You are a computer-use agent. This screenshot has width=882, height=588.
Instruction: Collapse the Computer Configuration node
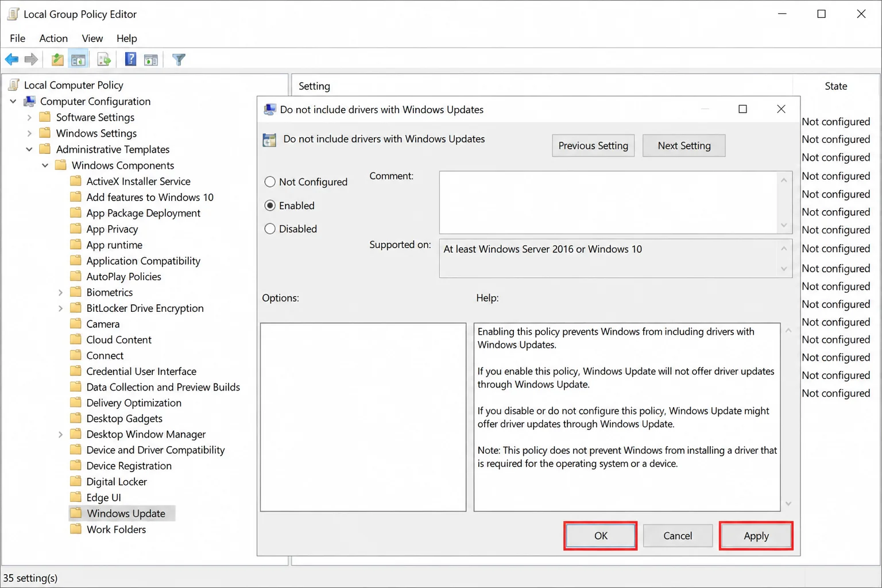[x=13, y=102]
